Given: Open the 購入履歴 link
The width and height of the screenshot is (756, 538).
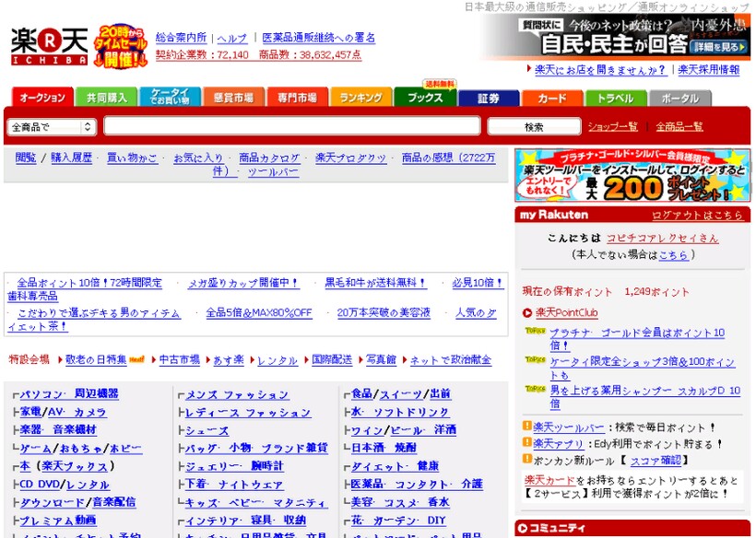Looking at the screenshot, I should tap(71, 158).
